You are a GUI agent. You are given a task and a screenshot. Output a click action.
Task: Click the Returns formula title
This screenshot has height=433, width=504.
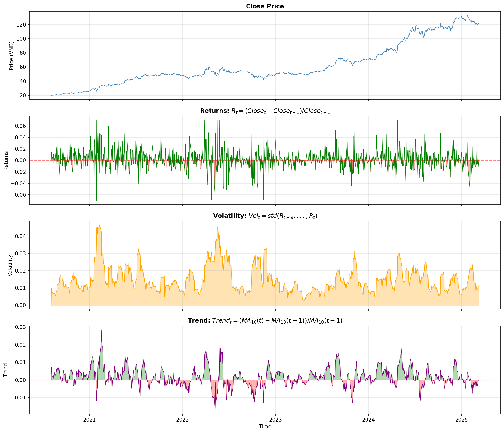265,111
